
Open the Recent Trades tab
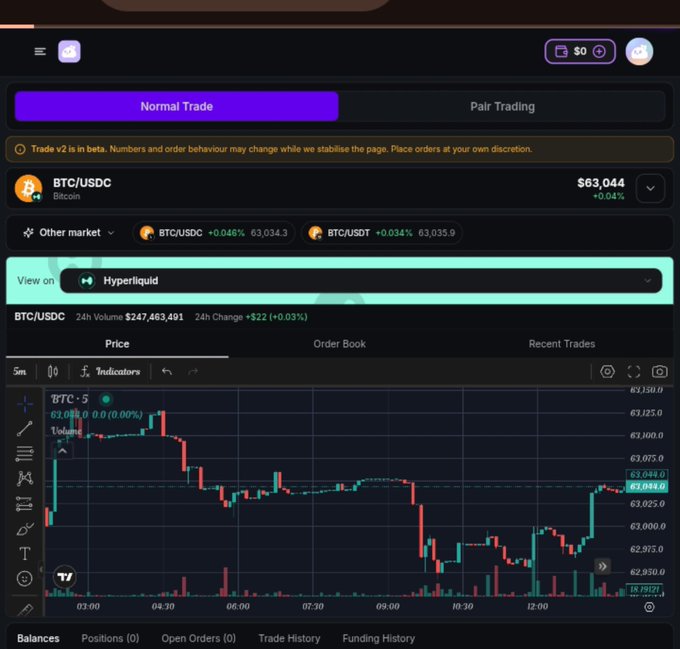[562, 344]
